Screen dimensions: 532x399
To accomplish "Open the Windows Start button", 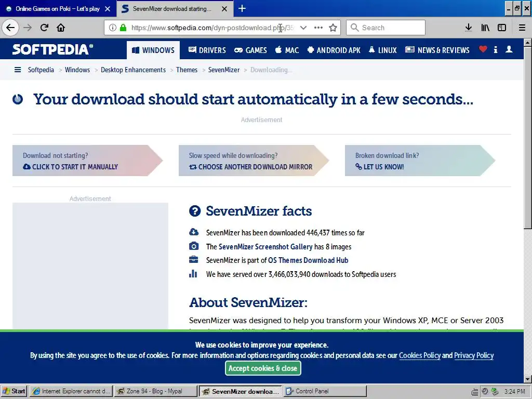I will [x=14, y=391].
